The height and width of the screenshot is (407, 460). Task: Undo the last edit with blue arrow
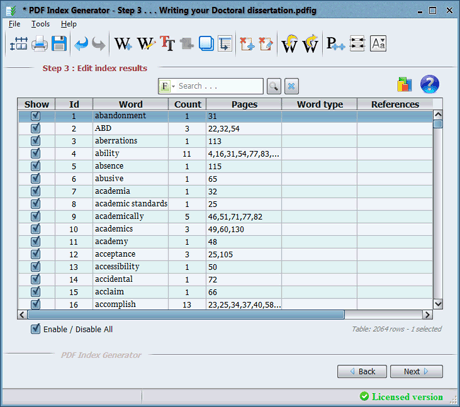click(x=81, y=44)
